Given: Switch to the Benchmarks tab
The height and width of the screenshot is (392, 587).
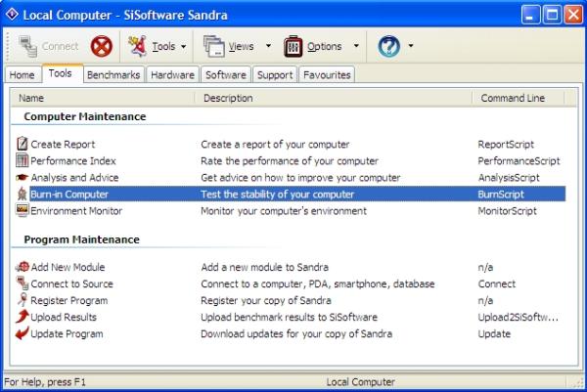Looking at the screenshot, I should [113, 75].
